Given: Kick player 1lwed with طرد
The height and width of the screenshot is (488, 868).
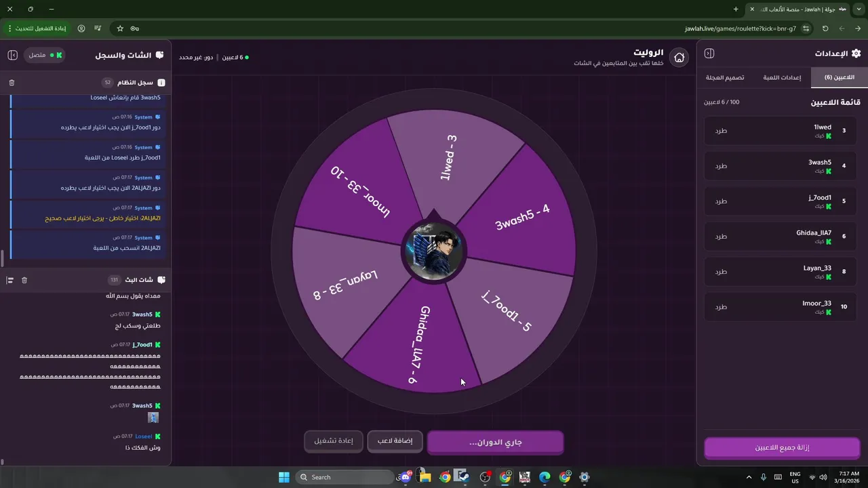Looking at the screenshot, I should pos(721,131).
